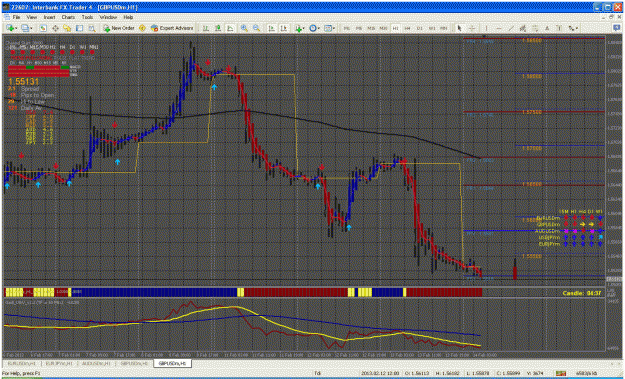Open the Indicators list icon
Viewport: 625px width, 379px height.
(x=299, y=28)
